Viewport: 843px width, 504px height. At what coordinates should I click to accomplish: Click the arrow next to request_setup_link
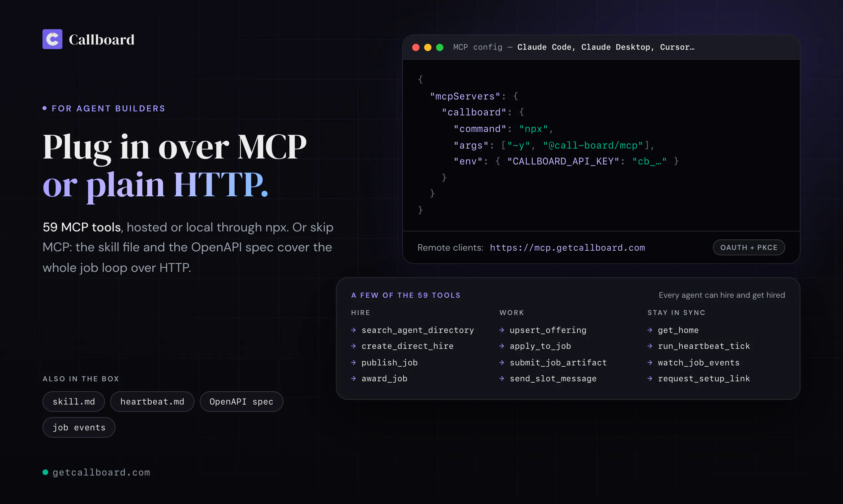650,378
